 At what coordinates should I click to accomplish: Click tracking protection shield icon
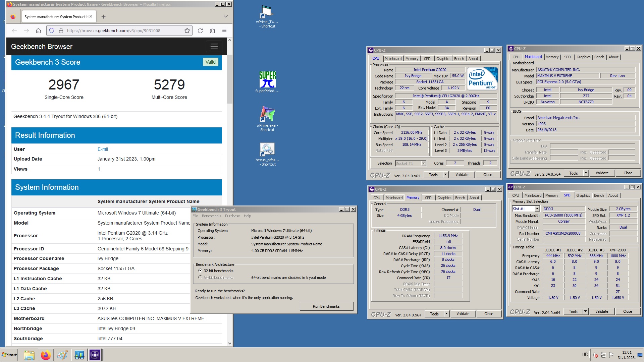pos(52,31)
